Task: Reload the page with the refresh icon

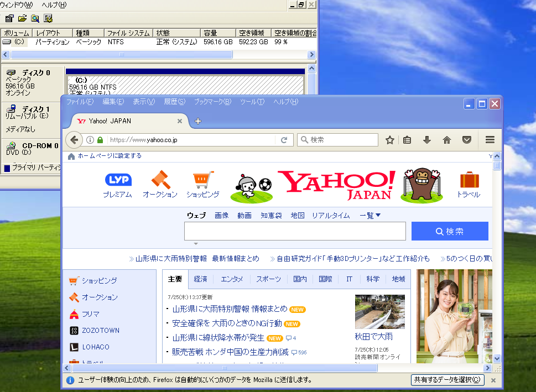Action: [284, 140]
